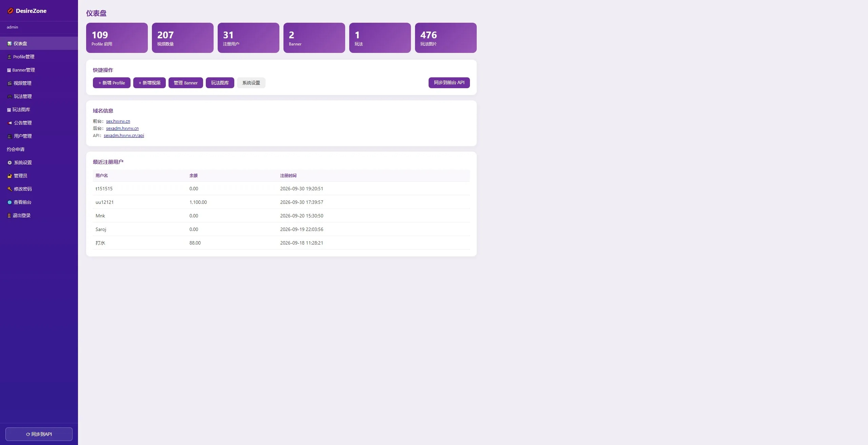Click the 1,100.00 balance value

(198, 202)
